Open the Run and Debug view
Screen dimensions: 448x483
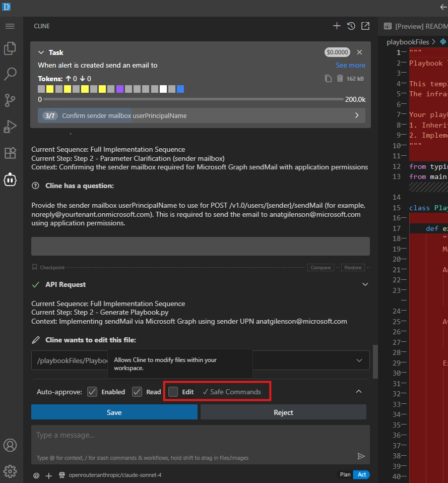tap(10, 127)
